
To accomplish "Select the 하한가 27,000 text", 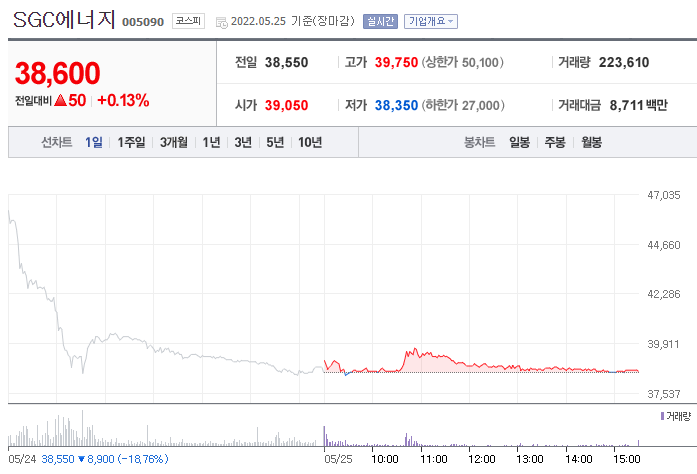I will click(463, 105).
